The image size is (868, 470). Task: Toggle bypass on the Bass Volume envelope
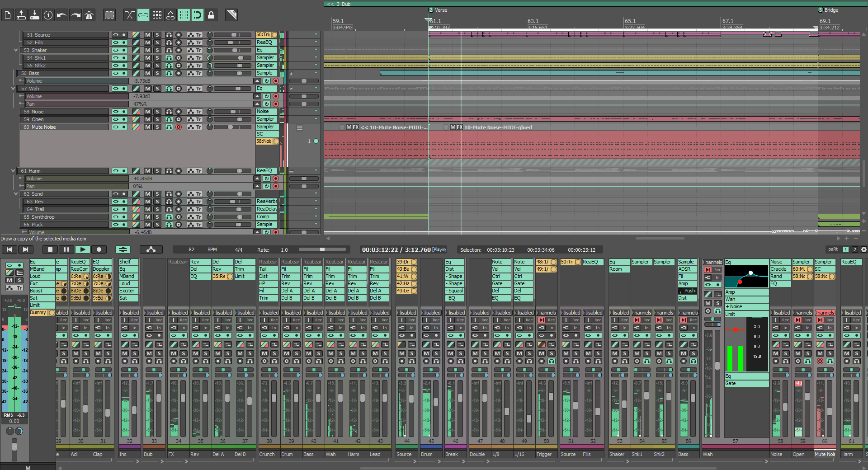[267, 81]
